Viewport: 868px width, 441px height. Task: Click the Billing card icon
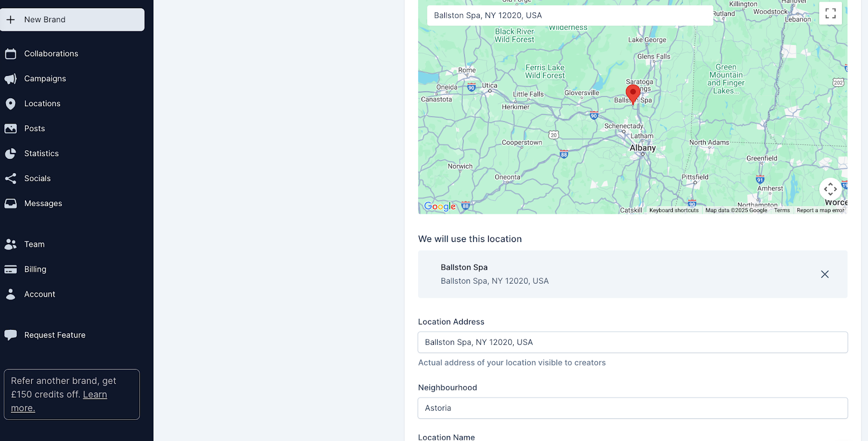click(10, 269)
